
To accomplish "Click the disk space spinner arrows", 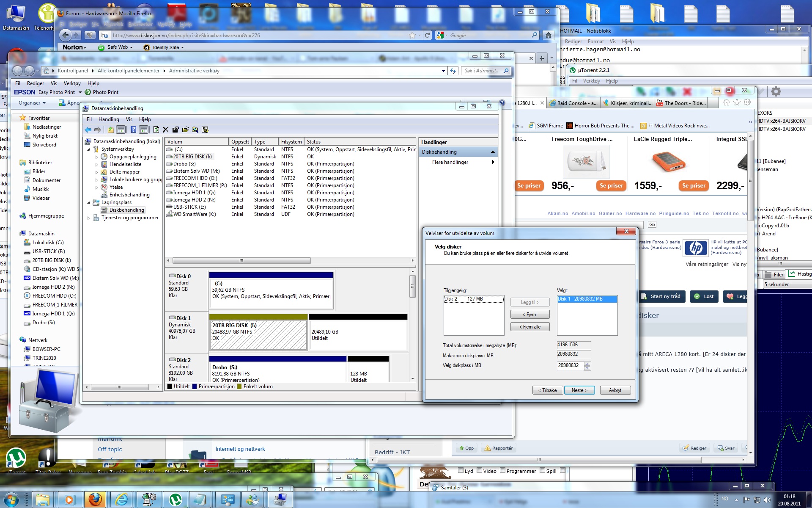I will (x=587, y=366).
